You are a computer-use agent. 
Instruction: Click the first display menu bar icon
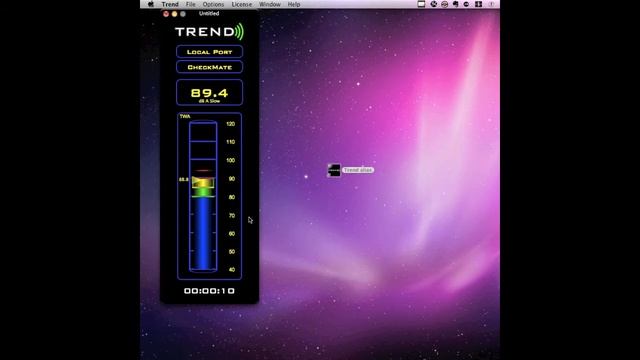(x=421, y=4)
